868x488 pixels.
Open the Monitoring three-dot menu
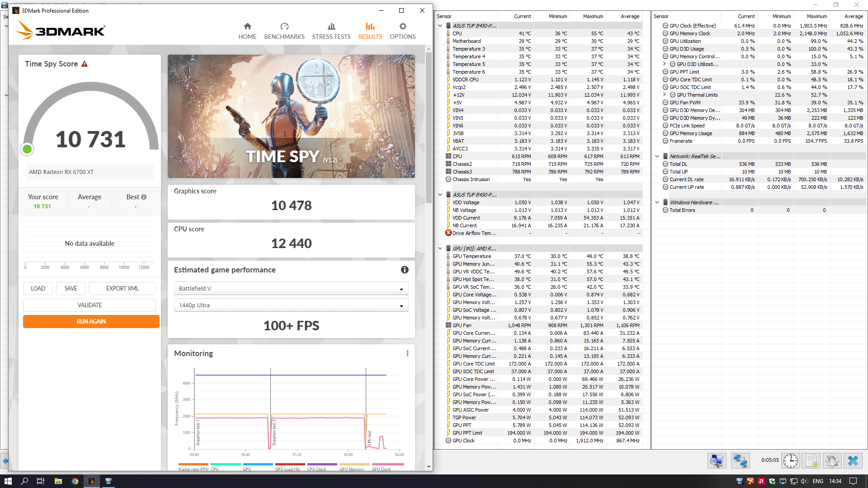coord(407,353)
